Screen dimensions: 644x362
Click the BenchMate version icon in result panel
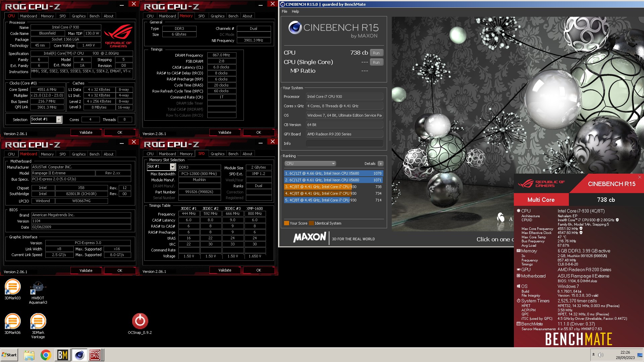click(x=519, y=324)
